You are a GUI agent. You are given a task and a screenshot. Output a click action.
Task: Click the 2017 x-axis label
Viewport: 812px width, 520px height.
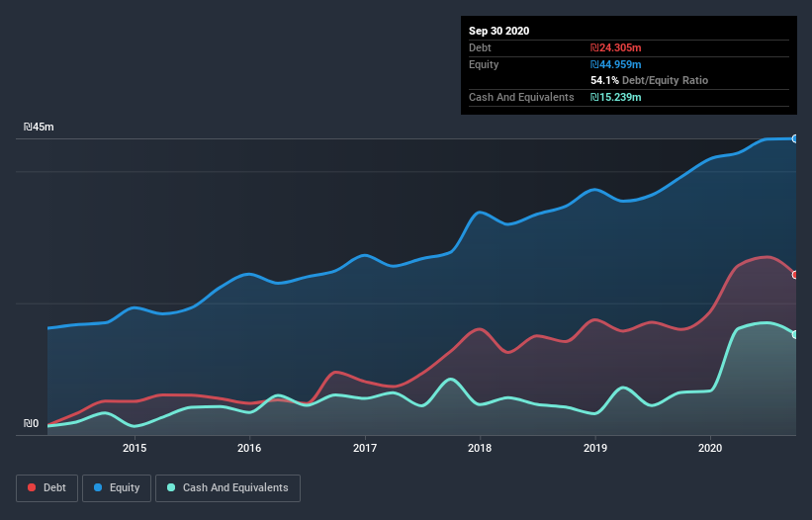365,448
